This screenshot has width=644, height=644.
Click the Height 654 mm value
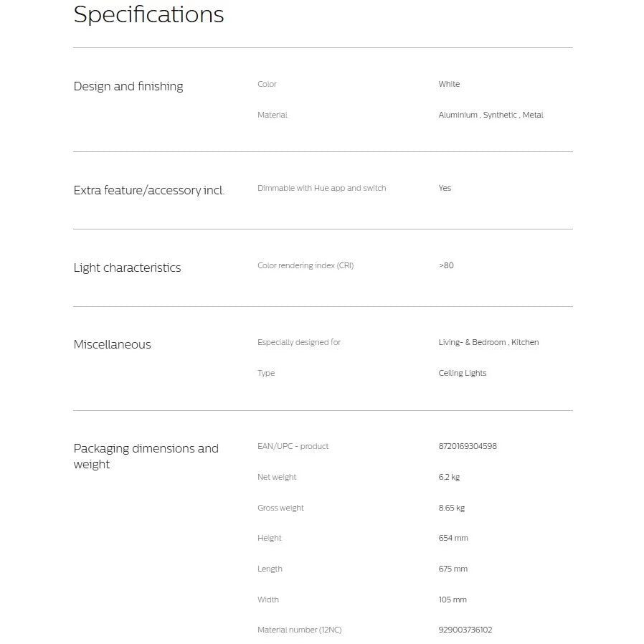(x=453, y=538)
